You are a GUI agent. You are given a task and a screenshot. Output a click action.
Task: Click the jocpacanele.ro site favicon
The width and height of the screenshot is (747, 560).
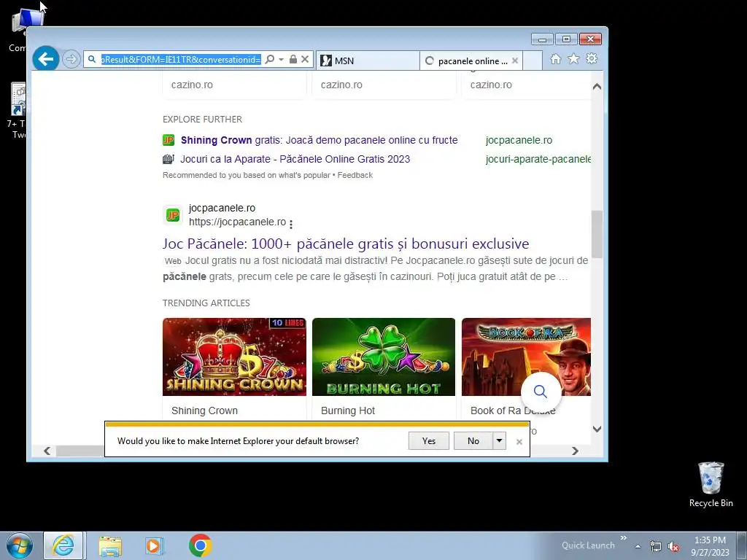[x=172, y=215]
